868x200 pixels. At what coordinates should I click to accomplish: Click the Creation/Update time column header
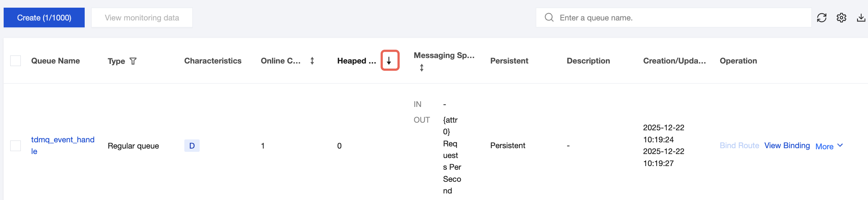tap(674, 61)
